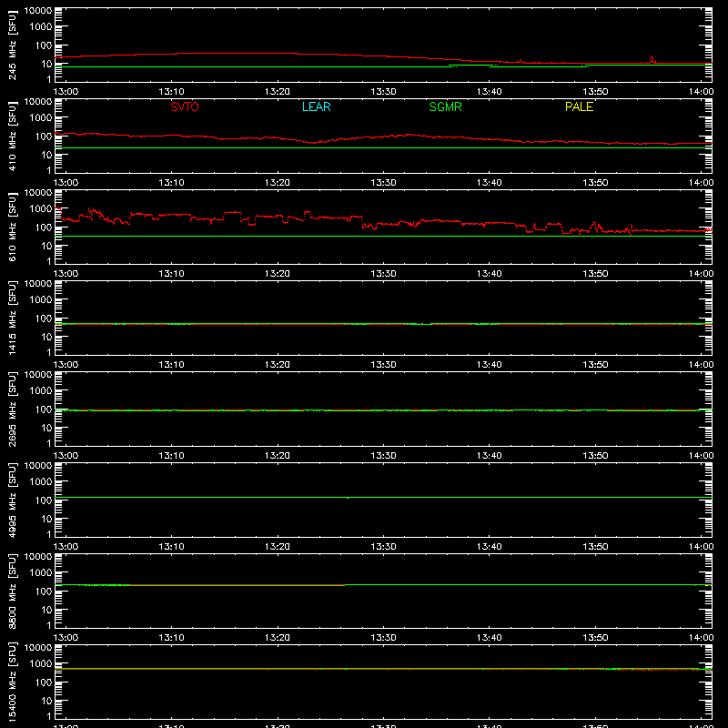Click the 13:40 label under the 4995 MHz plot
Viewport: 728px width, 728px height.
tap(490, 547)
